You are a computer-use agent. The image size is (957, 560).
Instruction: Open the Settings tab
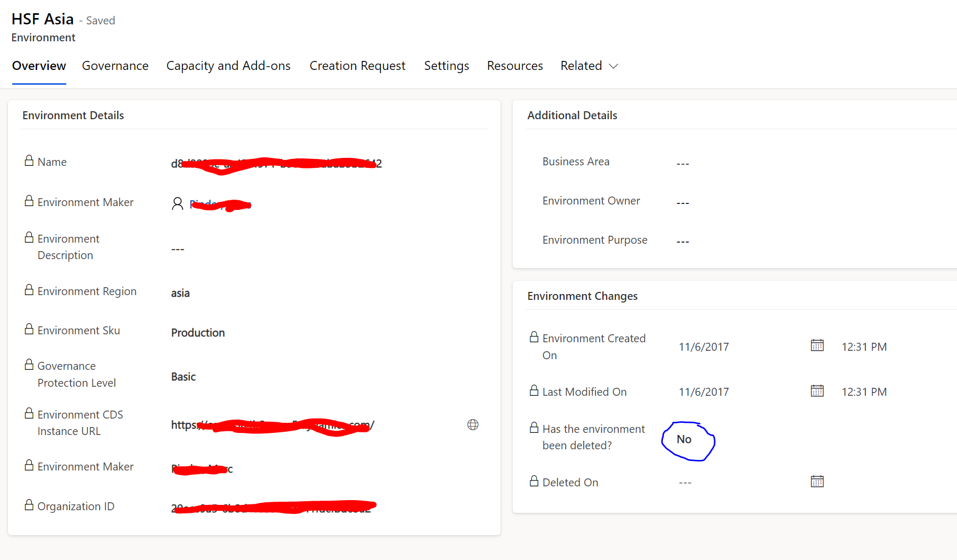(446, 66)
